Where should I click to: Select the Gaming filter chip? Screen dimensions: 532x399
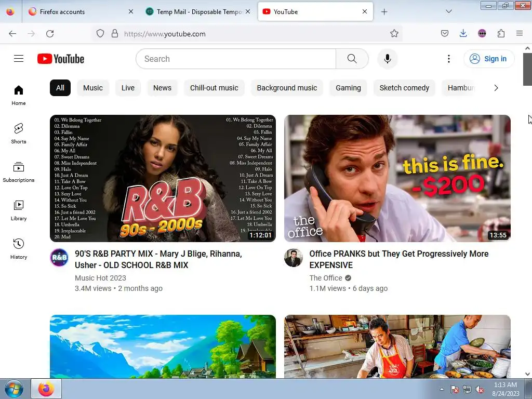[348, 88]
